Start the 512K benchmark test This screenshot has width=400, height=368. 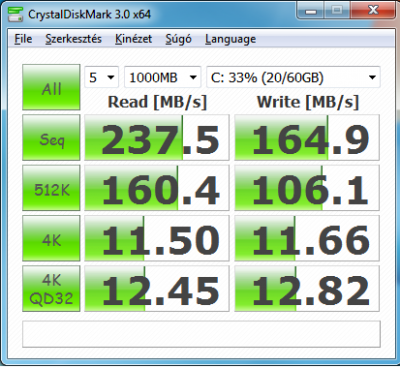(x=51, y=188)
